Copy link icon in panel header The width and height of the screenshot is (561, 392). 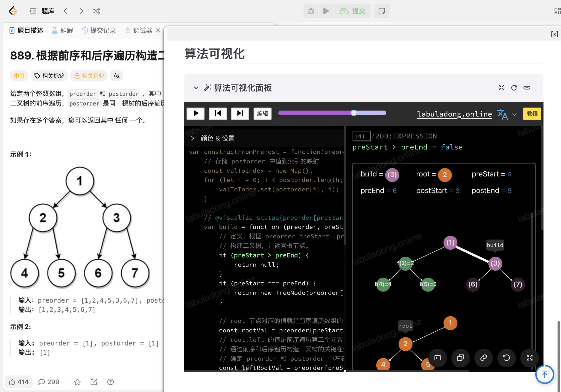click(x=526, y=88)
